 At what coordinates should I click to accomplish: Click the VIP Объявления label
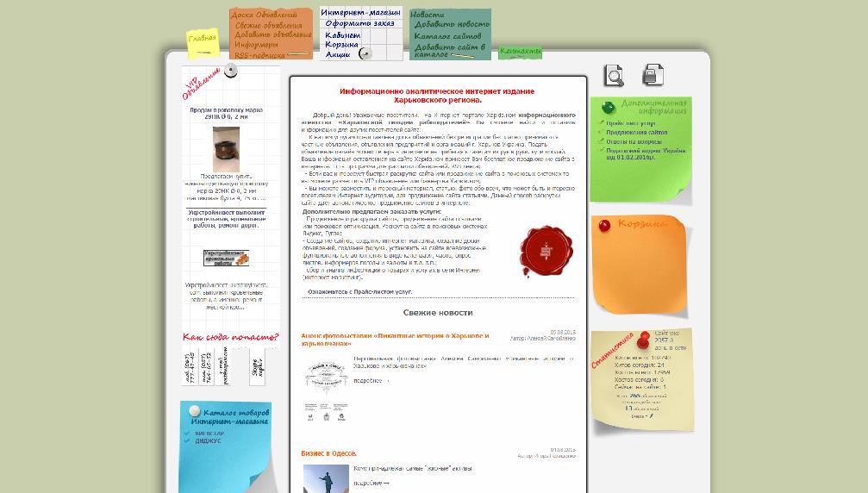click(x=200, y=84)
